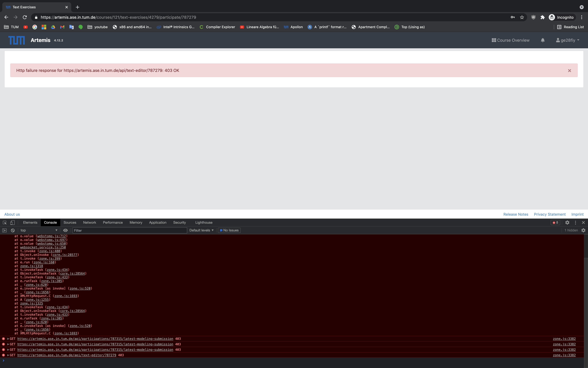Click the 8 errors badge
The image size is (588, 368).
point(555,223)
